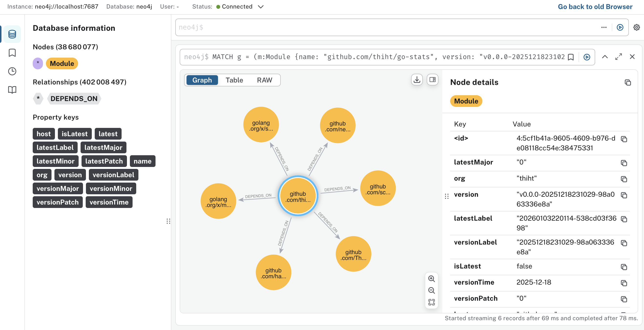Image resolution: width=644 pixels, height=330 pixels.
Task: Fit the graph to the frame
Action: (432, 302)
